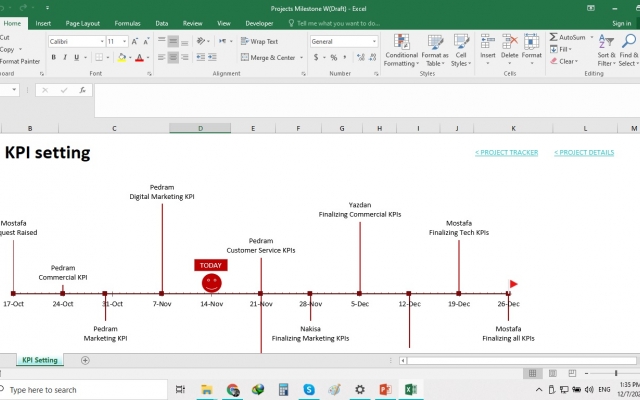The height and width of the screenshot is (400, 640).
Task: Click the Borders icon
Action: (99, 58)
